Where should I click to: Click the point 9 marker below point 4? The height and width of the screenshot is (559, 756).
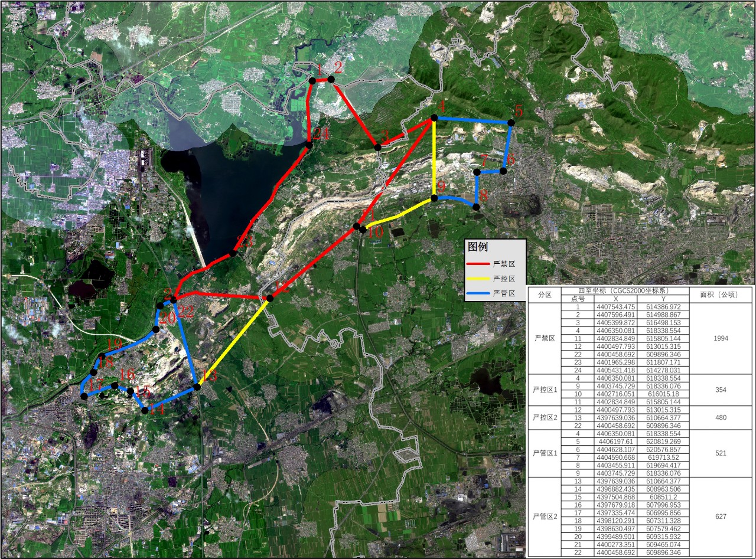(x=434, y=198)
